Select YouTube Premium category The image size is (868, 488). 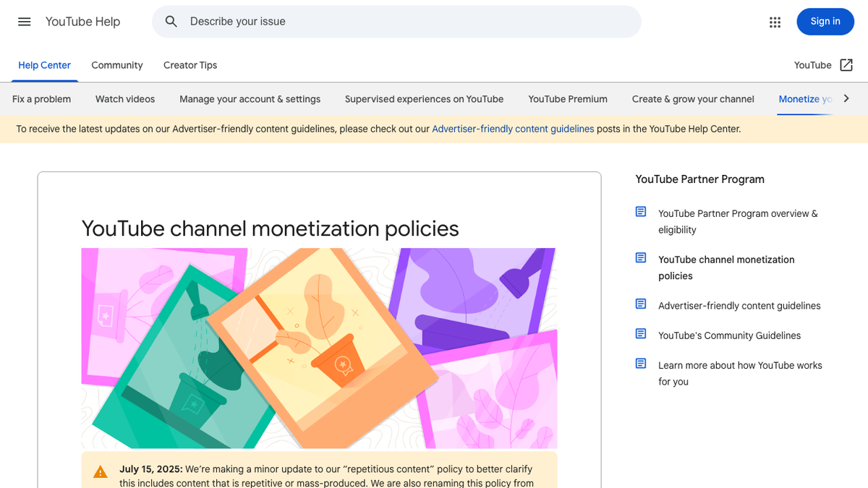(x=568, y=99)
